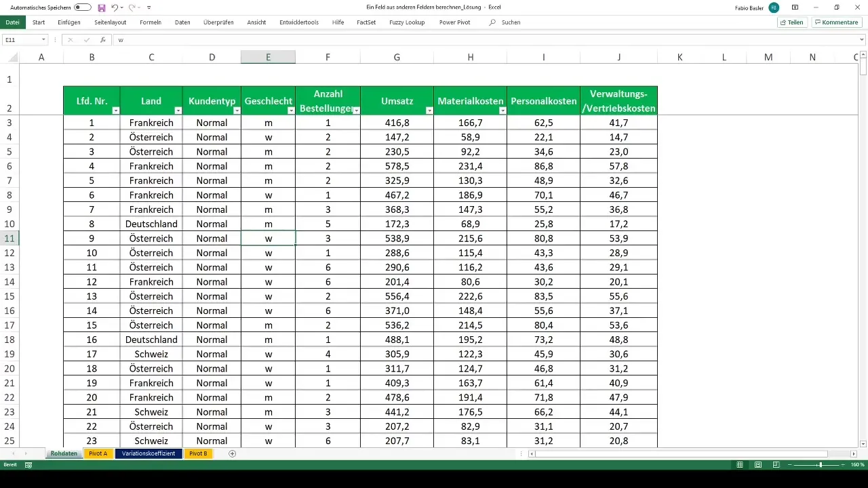Open the Entwicklertools ribbon tab
Viewport: 868px width, 488px height.
(299, 22)
